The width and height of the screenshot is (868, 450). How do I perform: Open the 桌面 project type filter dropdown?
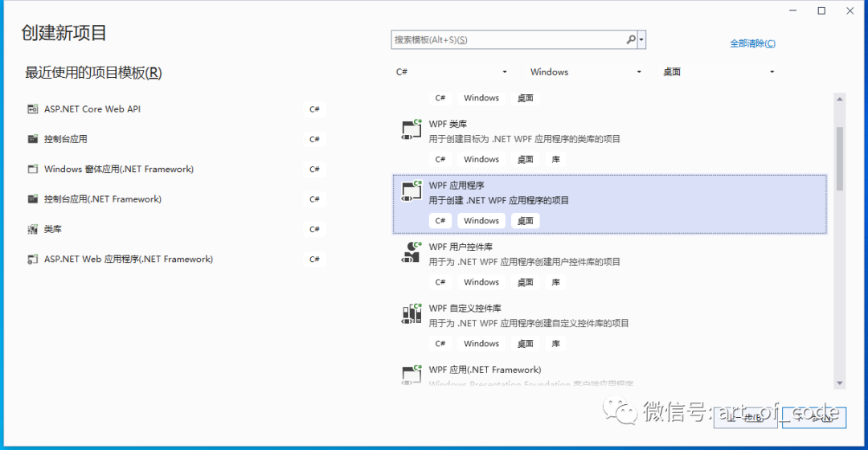(719, 72)
